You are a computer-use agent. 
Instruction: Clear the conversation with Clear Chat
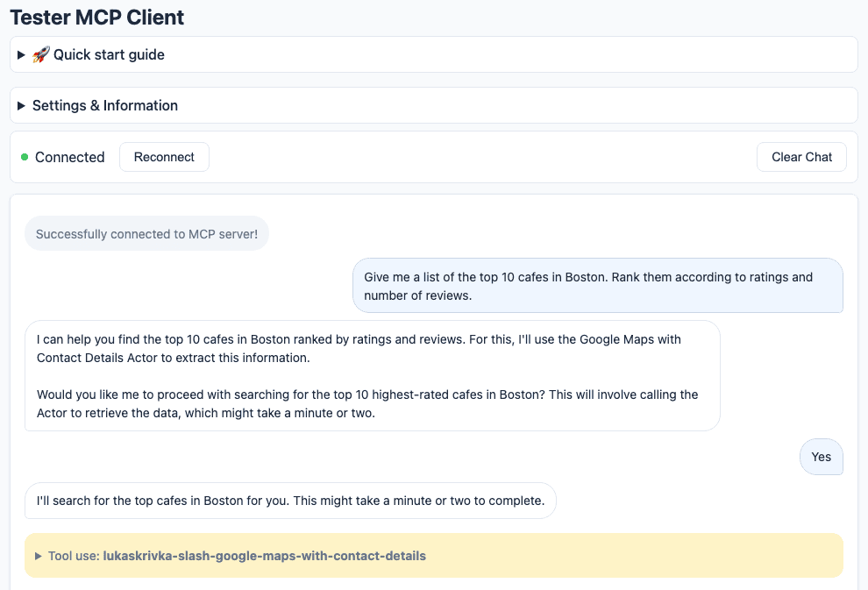(x=800, y=157)
